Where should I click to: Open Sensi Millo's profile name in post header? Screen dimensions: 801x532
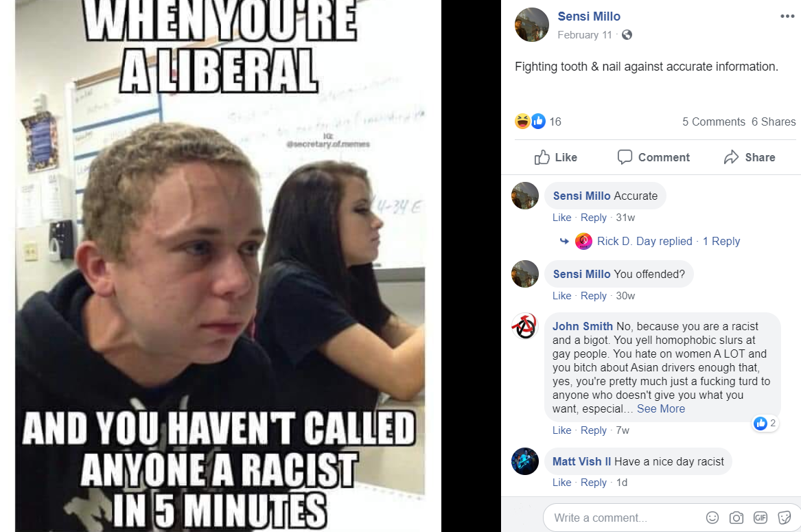click(x=588, y=16)
